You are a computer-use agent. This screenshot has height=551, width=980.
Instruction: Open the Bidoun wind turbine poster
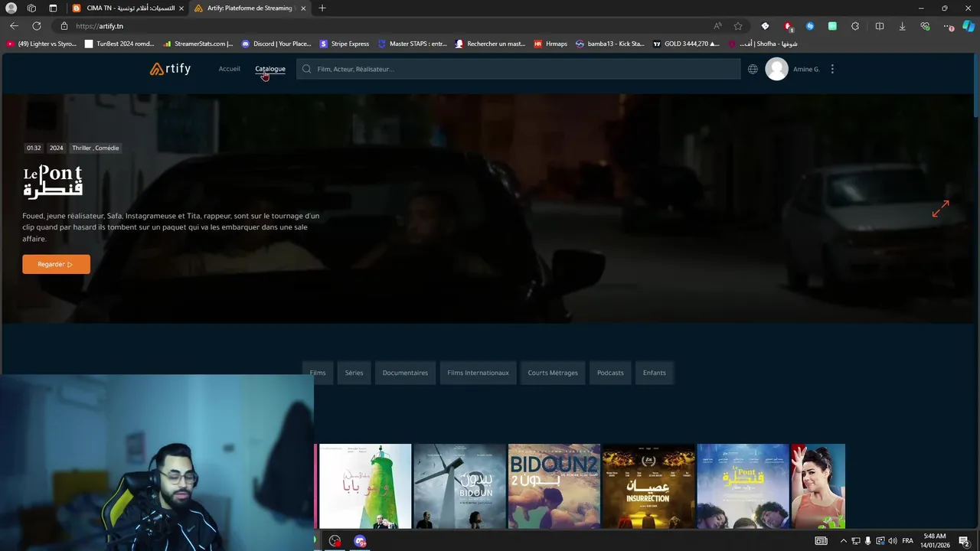tap(459, 486)
